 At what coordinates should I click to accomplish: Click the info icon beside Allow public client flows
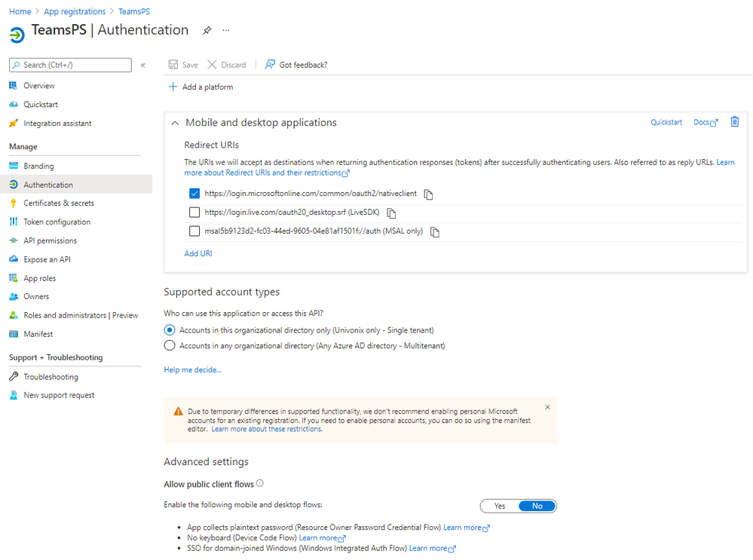click(260, 483)
